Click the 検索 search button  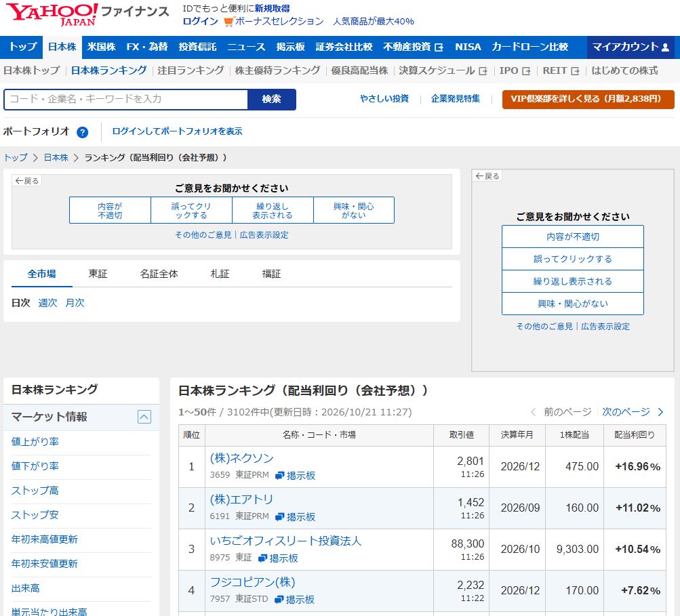272,99
